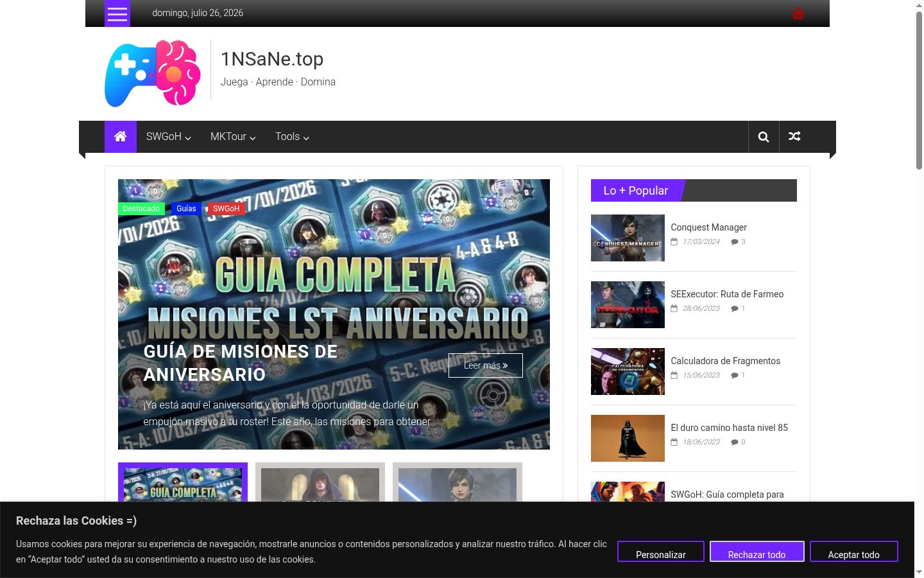The height and width of the screenshot is (578, 924).
Task: Select the Guia Completa slider thumbnail
Action: click(183, 482)
